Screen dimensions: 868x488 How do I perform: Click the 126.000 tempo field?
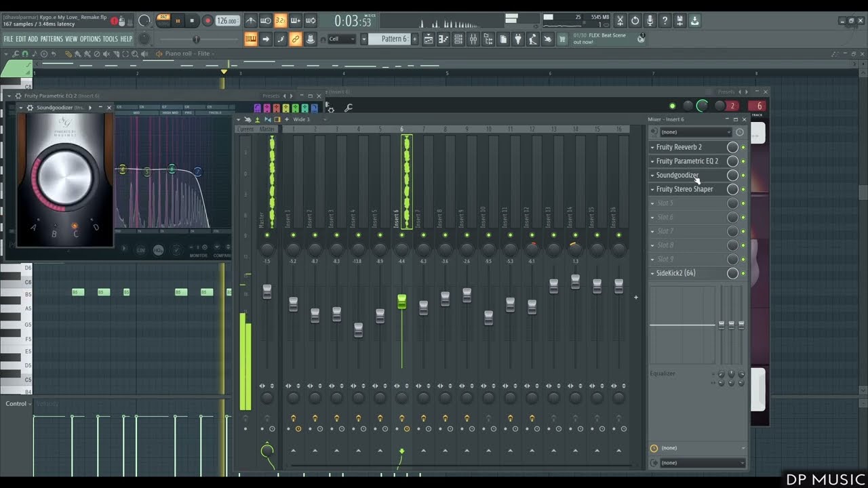tap(227, 21)
